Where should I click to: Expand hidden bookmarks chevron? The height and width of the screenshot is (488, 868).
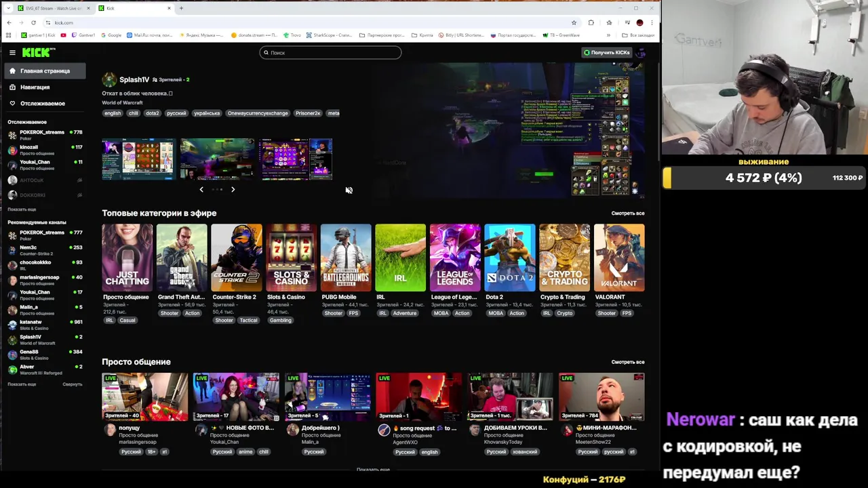click(x=608, y=35)
